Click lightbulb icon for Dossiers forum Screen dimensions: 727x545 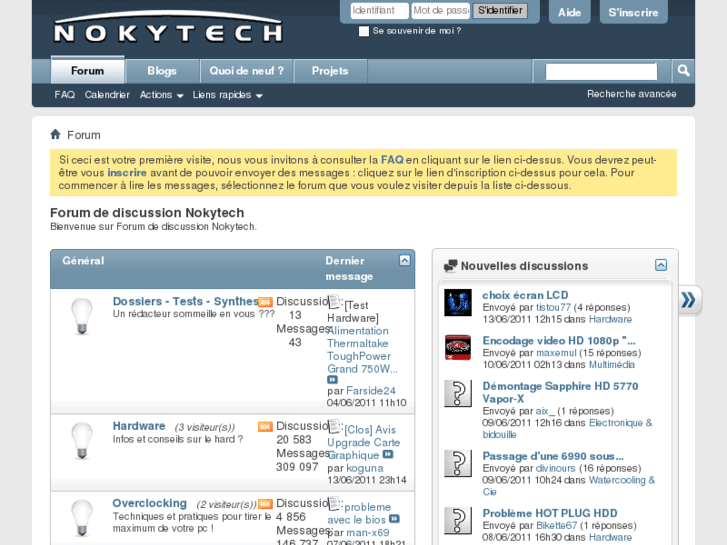pos(82,316)
